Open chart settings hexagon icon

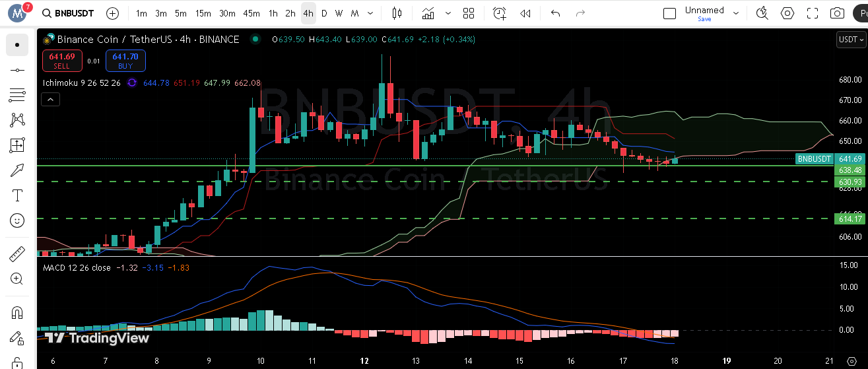point(787,13)
